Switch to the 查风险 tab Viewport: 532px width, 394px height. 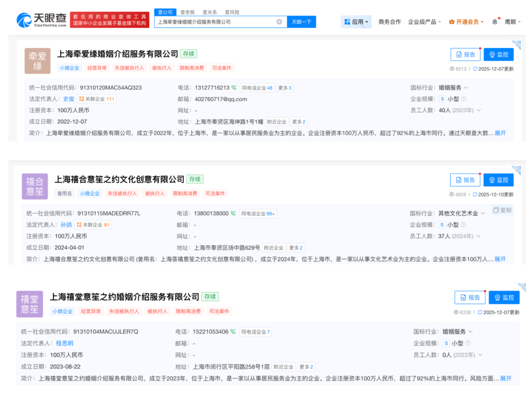232,12
